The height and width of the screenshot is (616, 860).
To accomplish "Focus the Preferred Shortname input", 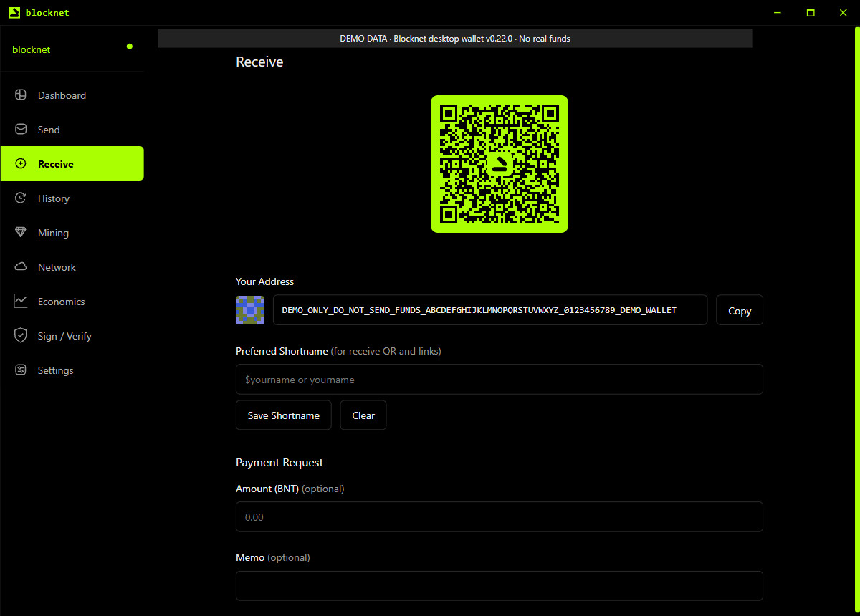I will [500, 380].
